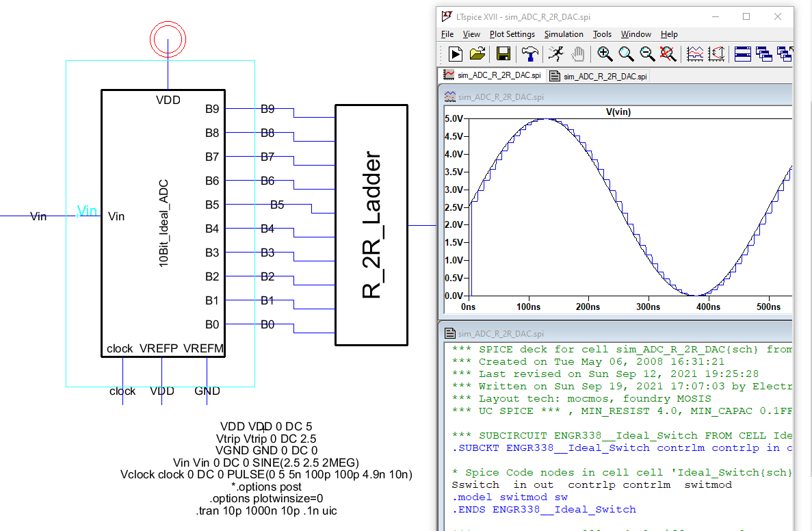This screenshot has height=531, width=812.
Task: Open the control panel hammer icon
Action: (529, 54)
